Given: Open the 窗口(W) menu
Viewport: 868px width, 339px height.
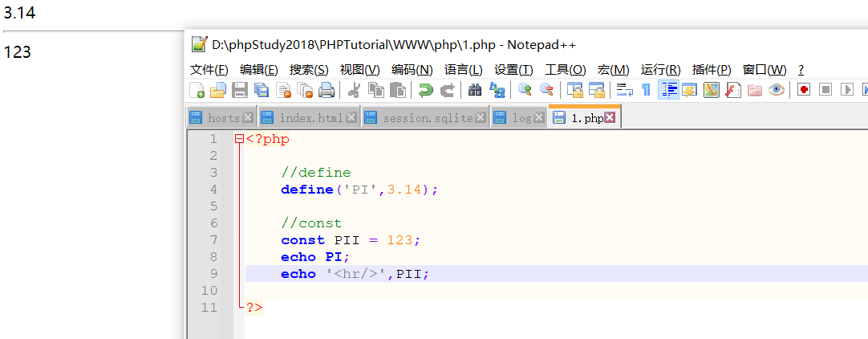Looking at the screenshot, I should point(765,70).
